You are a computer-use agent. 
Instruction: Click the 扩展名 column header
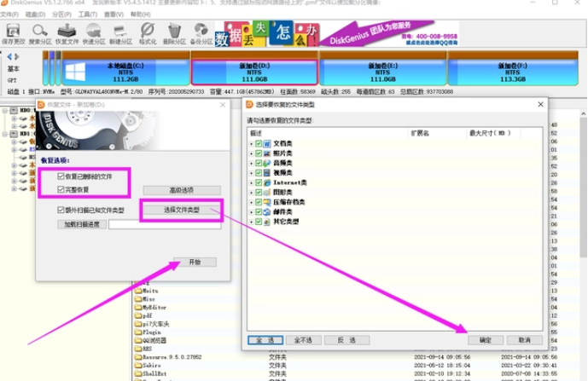point(420,133)
